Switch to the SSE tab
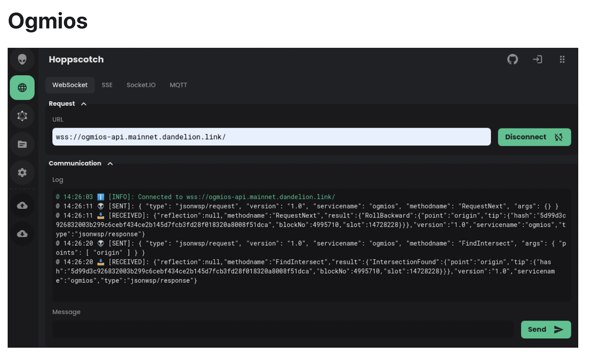The width and height of the screenshot is (590, 364). click(x=107, y=85)
